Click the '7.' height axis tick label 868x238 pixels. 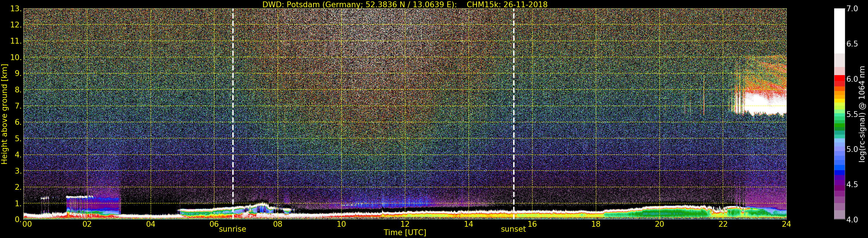click(18, 106)
